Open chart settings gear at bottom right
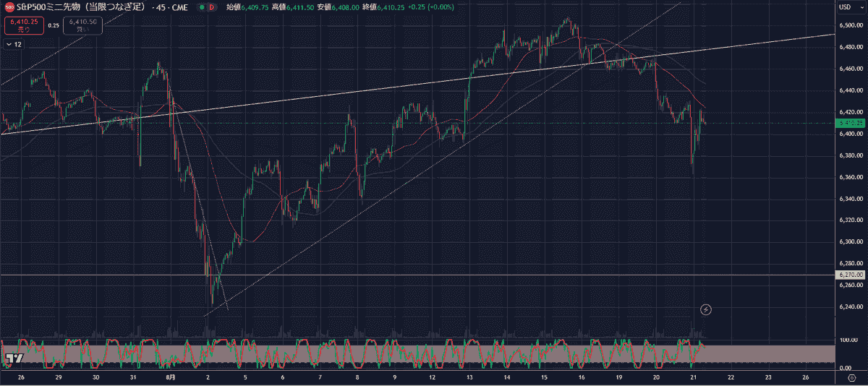868x386 pixels. 852,377
